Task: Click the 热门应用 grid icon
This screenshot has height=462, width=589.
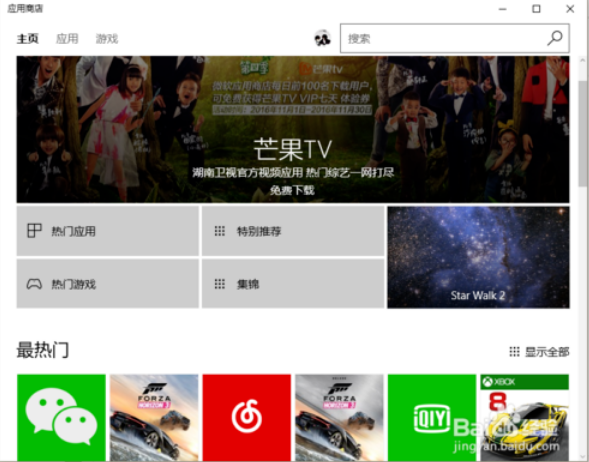Action: click(x=34, y=231)
